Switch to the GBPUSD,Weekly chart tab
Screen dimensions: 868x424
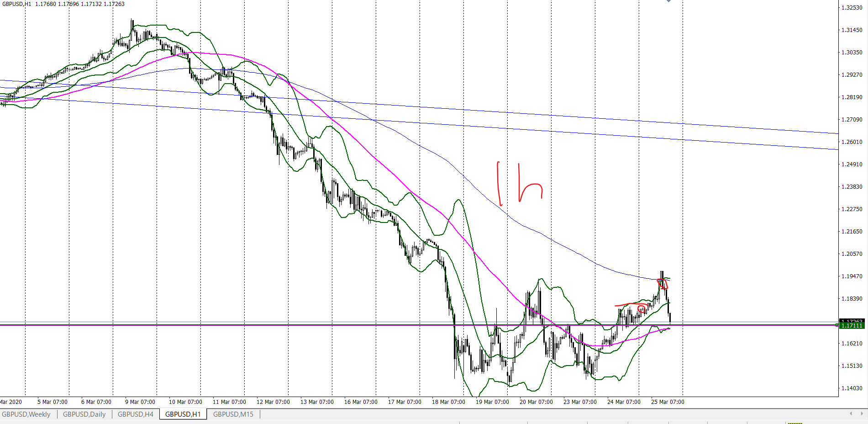coord(26,414)
